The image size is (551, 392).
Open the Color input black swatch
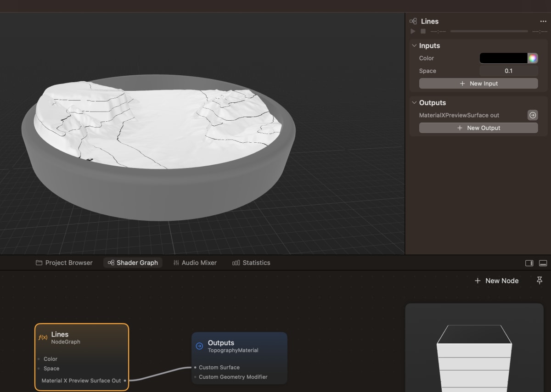[503, 58]
